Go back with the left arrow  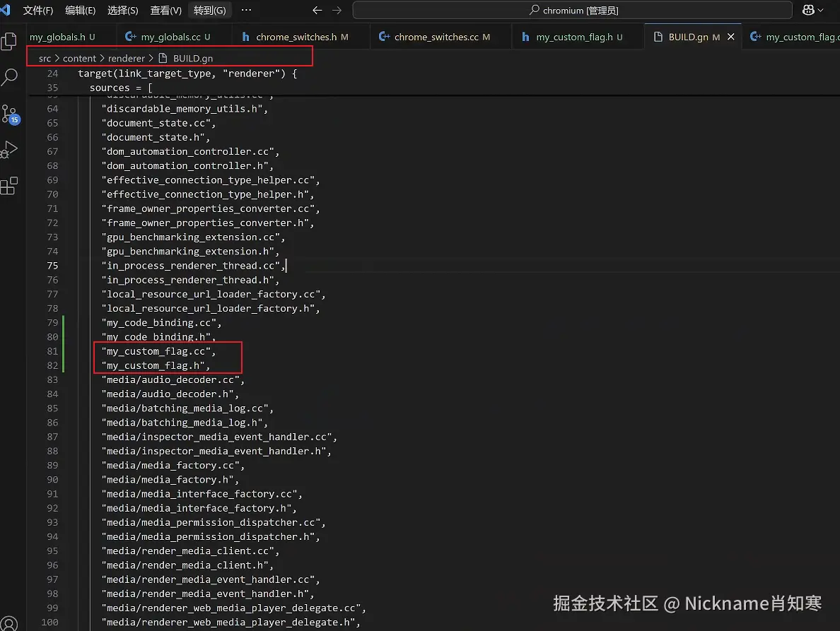pyautogui.click(x=317, y=10)
